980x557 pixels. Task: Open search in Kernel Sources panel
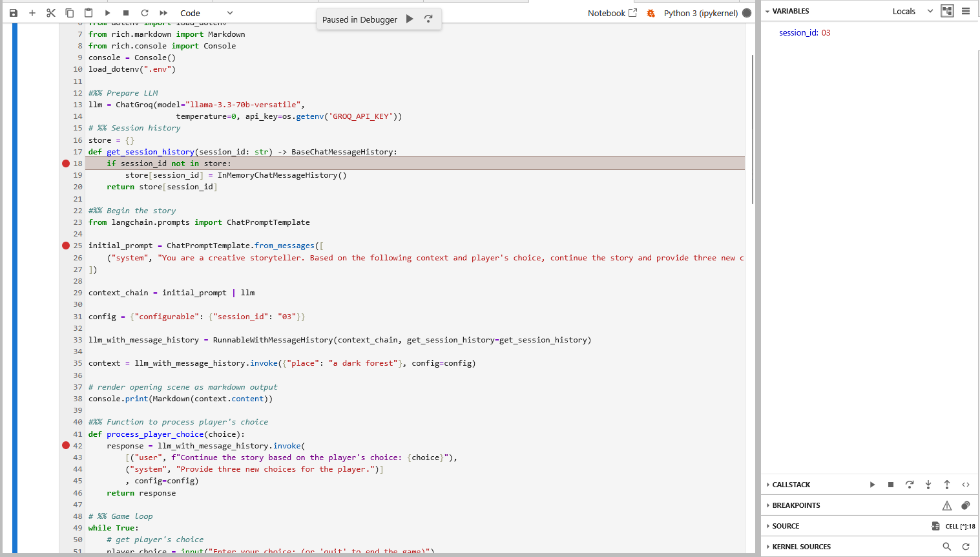pyautogui.click(x=947, y=547)
